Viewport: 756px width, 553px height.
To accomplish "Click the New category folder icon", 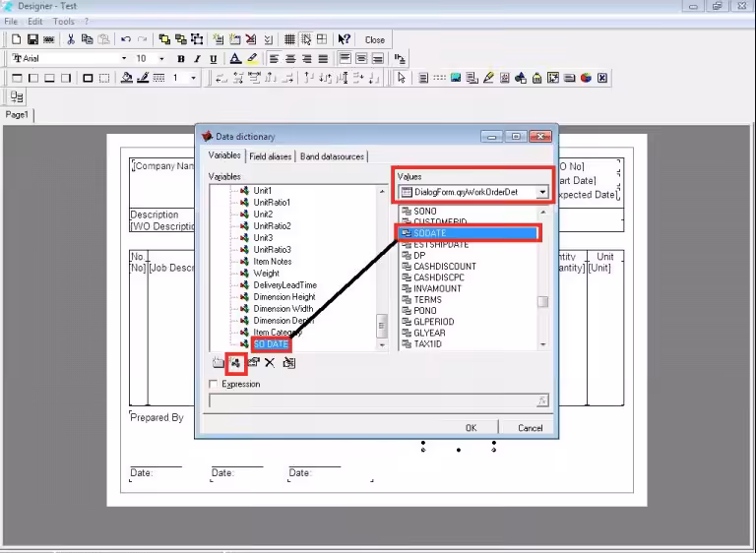I will point(218,362).
